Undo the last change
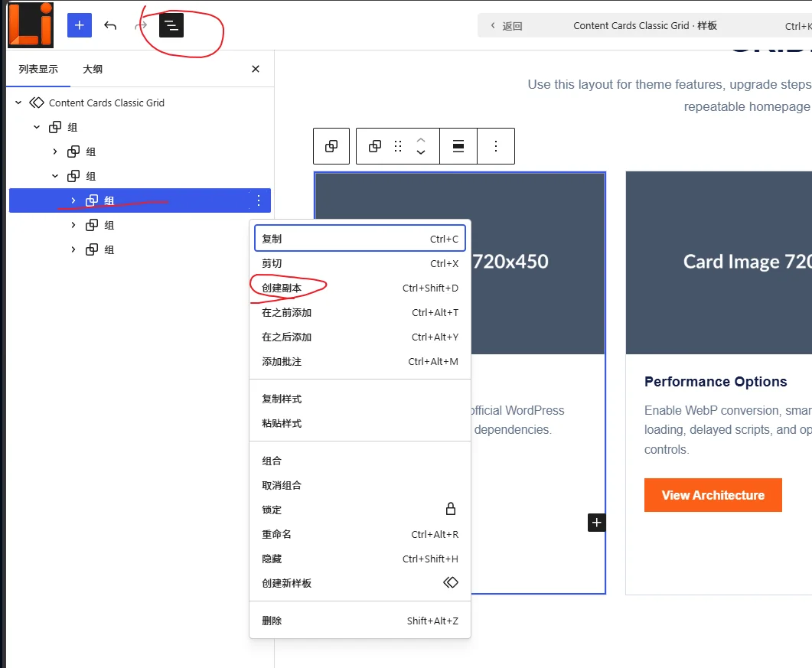812x668 pixels. click(109, 25)
